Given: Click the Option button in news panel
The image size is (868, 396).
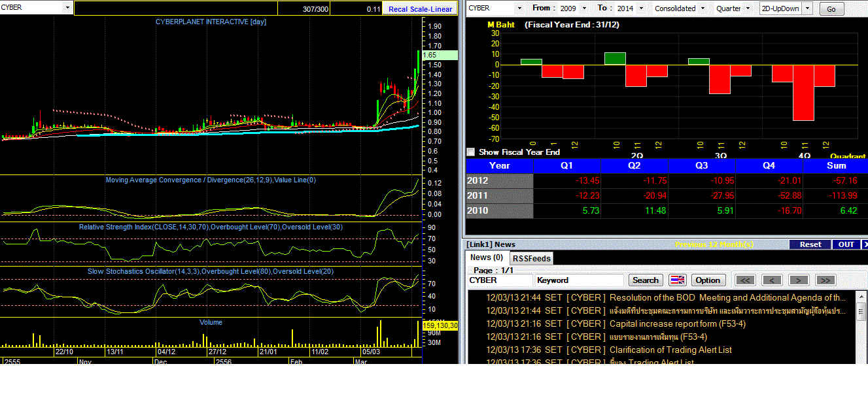Looking at the screenshot, I should click(x=708, y=280).
